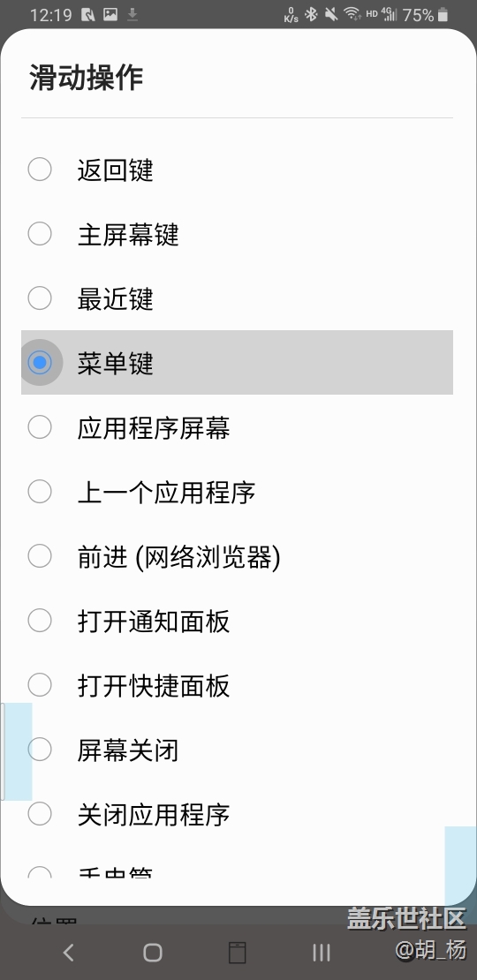Choose the 最近键 option

click(237, 298)
